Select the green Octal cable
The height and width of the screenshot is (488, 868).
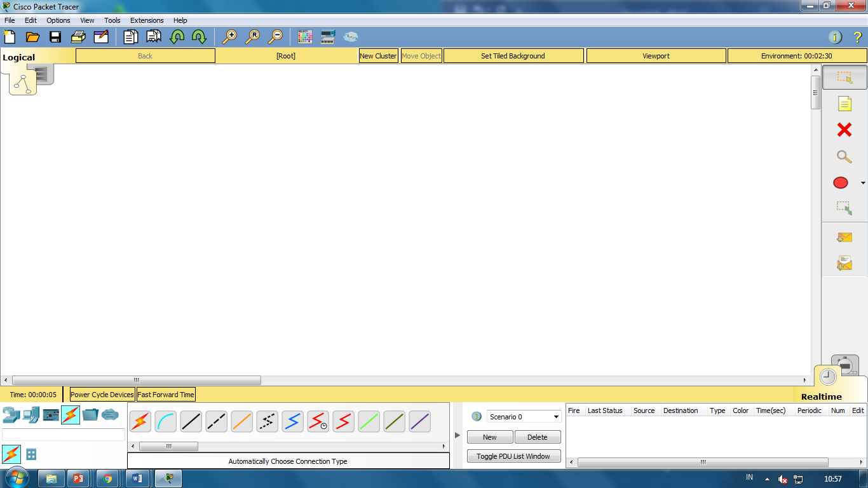(369, 421)
